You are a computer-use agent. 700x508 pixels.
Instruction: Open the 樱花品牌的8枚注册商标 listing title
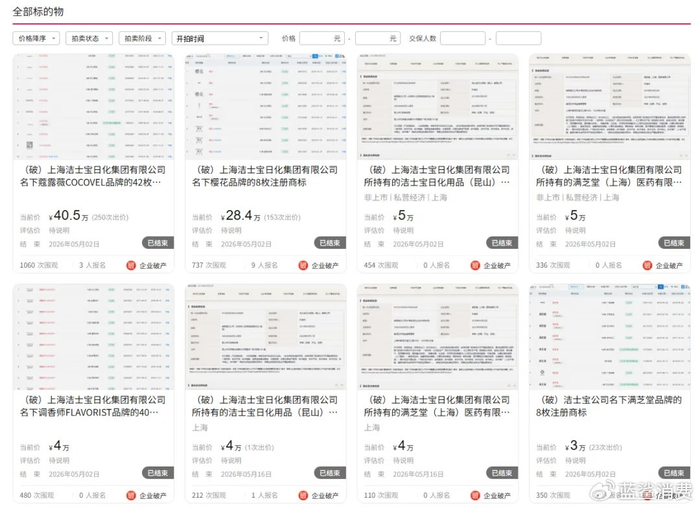click(265, 176)
